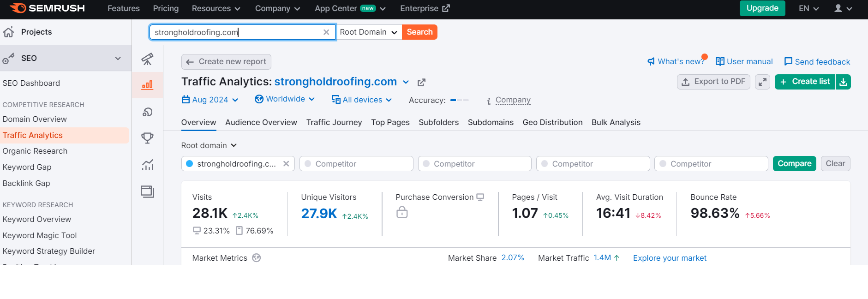Click the mobile share icon under Visits
This screenshot has width=868, height=299.
pos(239,231)
